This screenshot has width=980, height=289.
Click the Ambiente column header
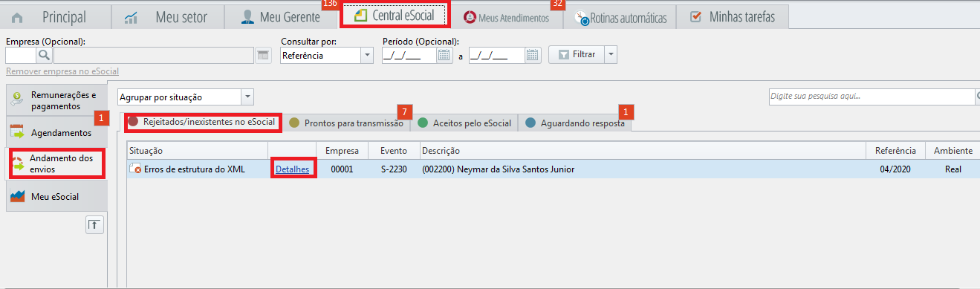953,151
